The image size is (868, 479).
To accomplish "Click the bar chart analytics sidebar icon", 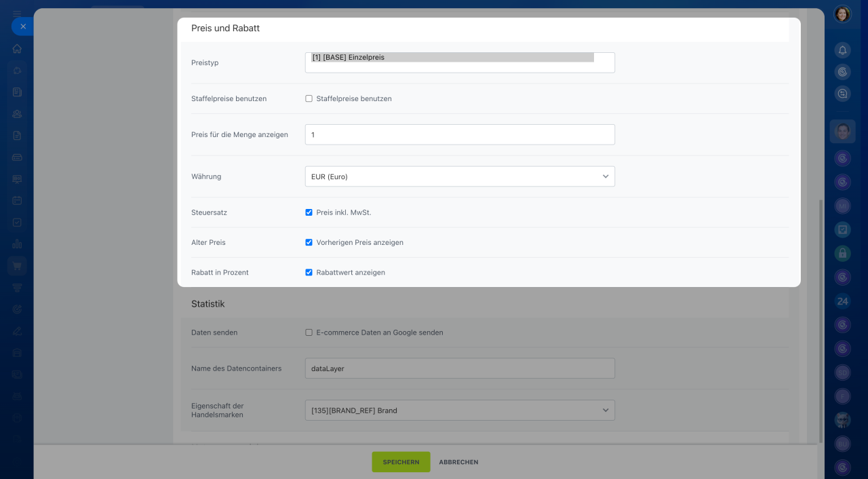I will (x=17, y=244).
